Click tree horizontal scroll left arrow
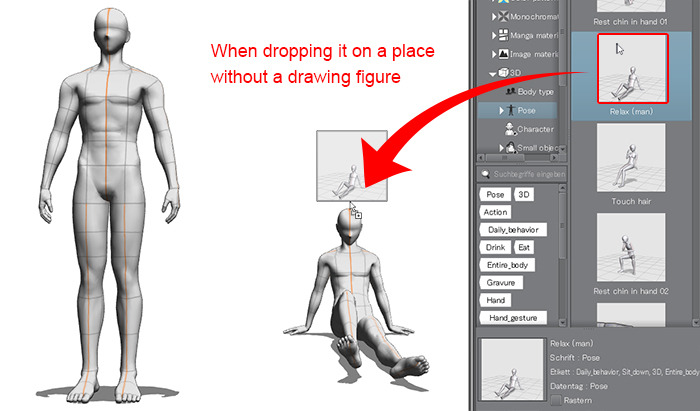700x411 pixels. point(481,158)
